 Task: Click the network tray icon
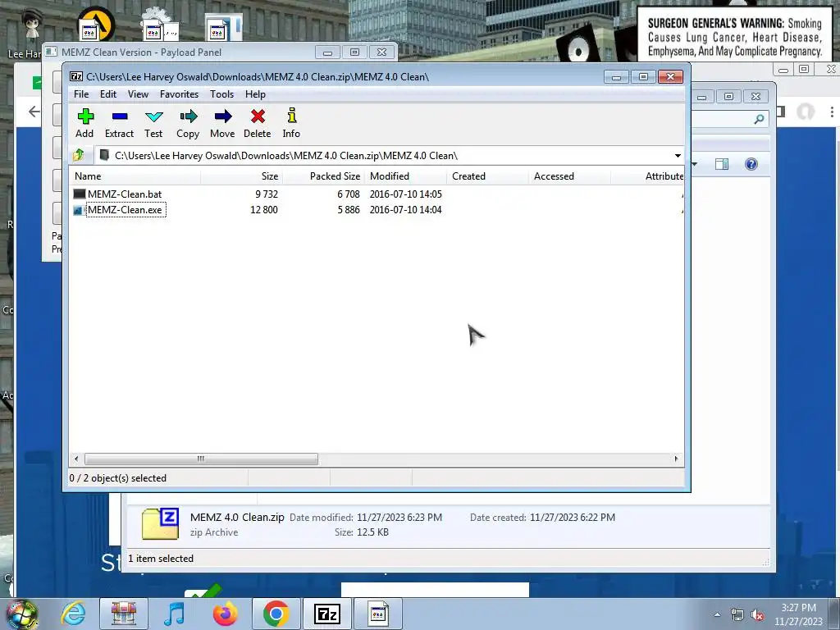737,614
